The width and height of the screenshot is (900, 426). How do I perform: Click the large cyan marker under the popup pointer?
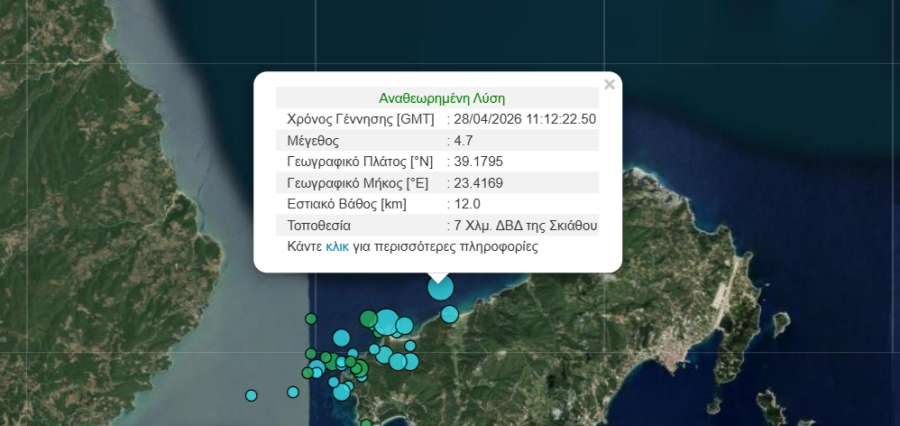(x=440, y=288)
